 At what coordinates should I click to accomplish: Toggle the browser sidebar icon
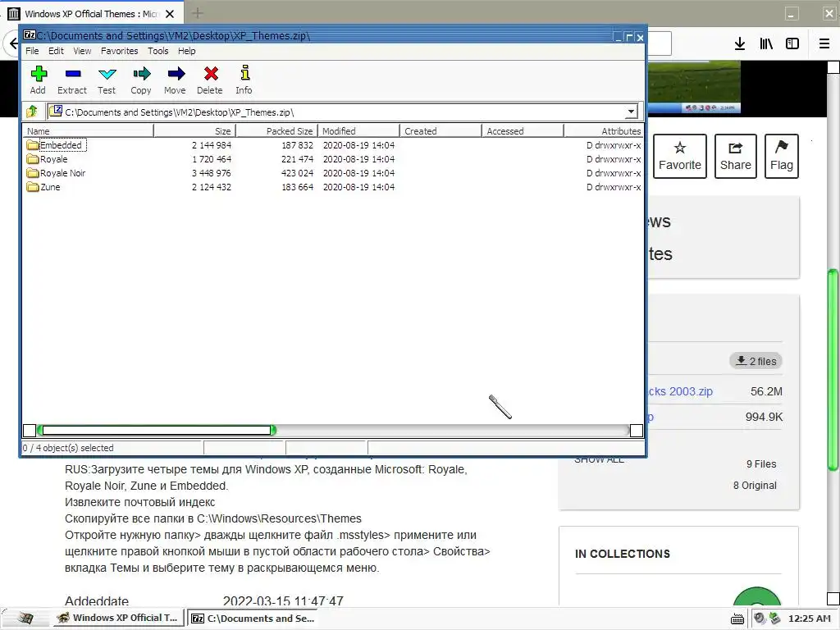(792, 44)
